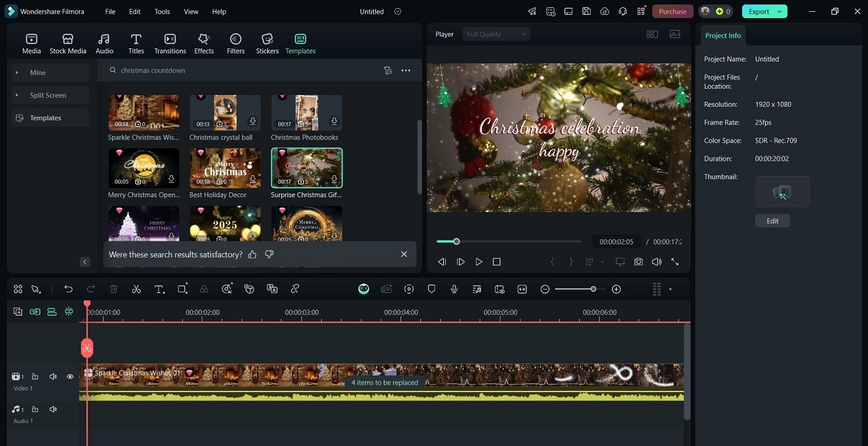This screenshot has height=446, width=868.
Task: Open the video scopes icon
Action: coord(675,34)
